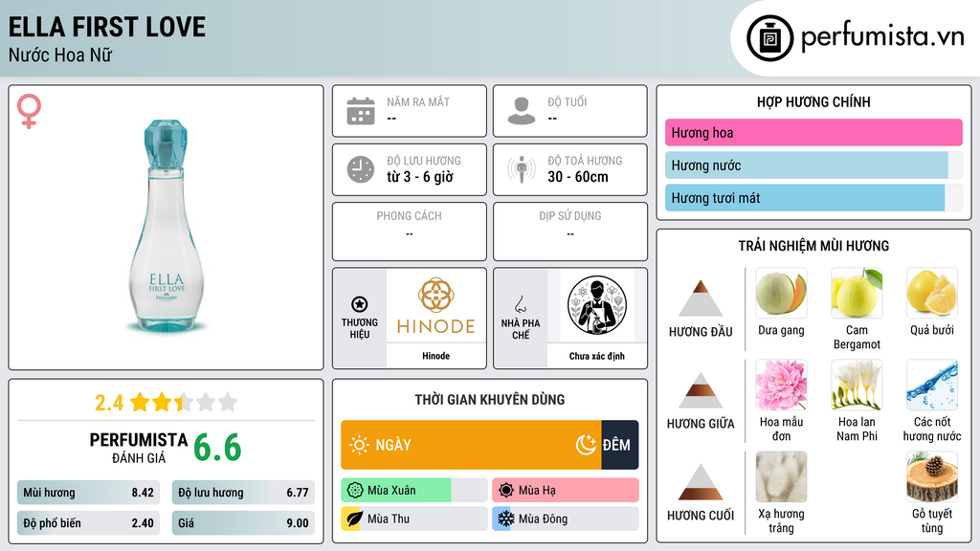The height and width of the screenshot is (551, 980).
Task: Click the perfumista.vn site name
Action: point(882,37)
